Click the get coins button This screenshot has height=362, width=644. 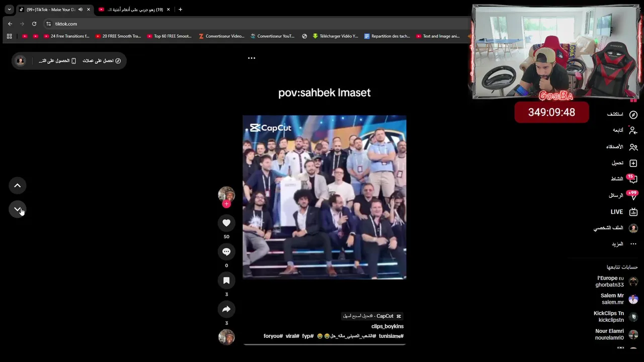[102, 61]
